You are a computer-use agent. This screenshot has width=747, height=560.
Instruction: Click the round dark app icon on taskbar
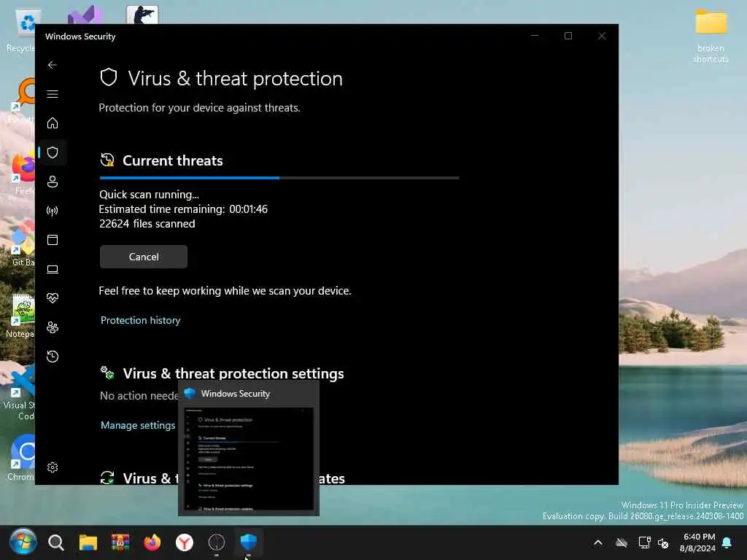pos(216,542)
